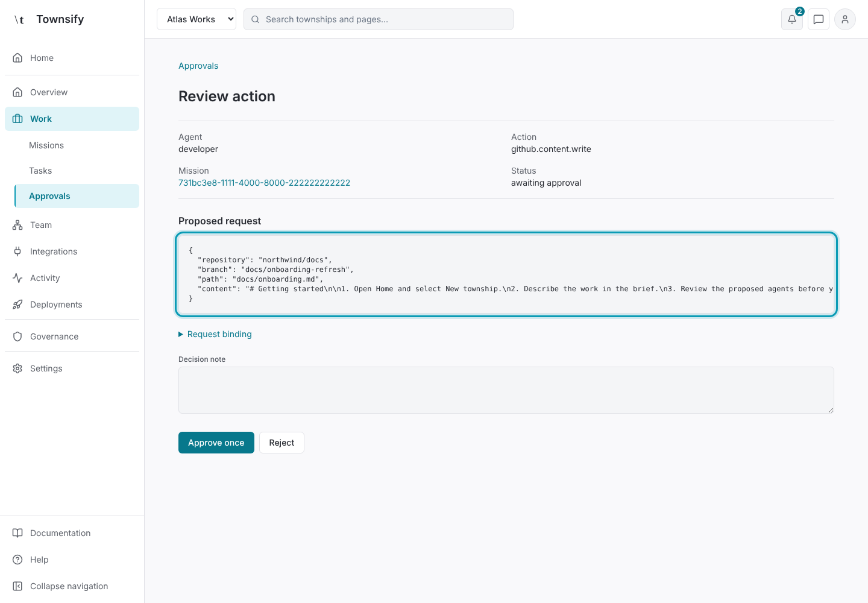This screenshot has width=868, height=603.
Task: Click the developer agent value
Action: (x=198, y=149)
